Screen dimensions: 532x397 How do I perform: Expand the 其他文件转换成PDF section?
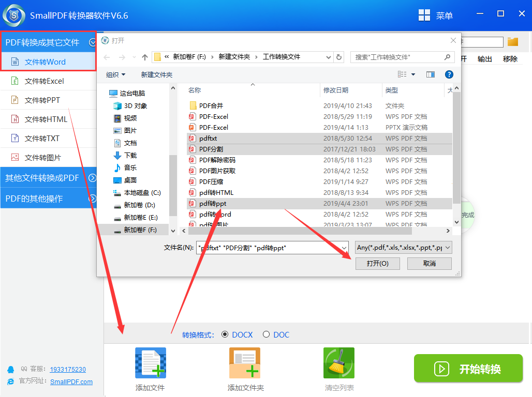point(48,178)
